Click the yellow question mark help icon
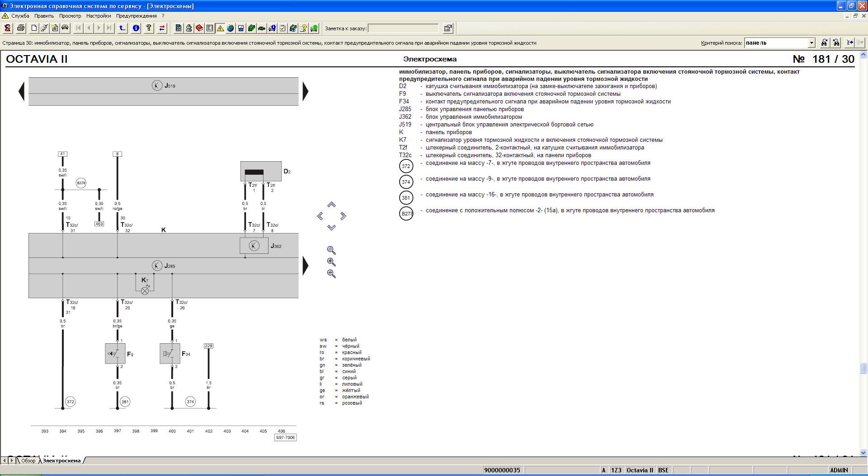Viewport: 868px width, 476px height. pyautogui.click(x=149, y=28)
